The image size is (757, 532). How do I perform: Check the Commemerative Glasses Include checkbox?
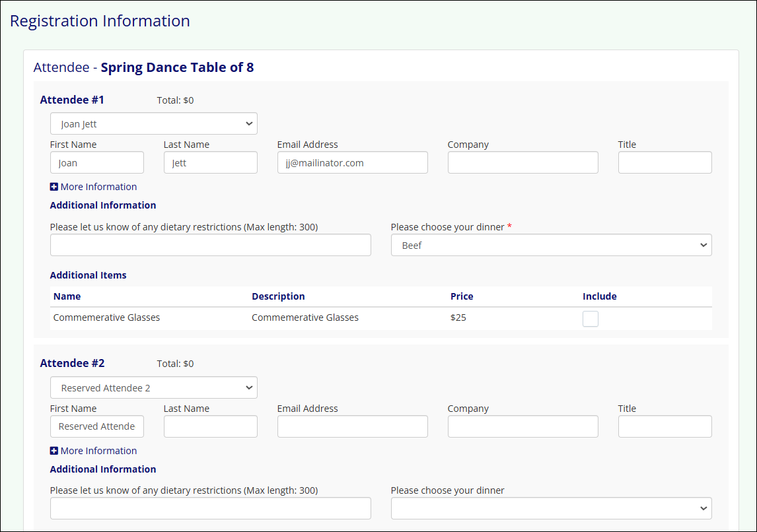coord(590,319)
